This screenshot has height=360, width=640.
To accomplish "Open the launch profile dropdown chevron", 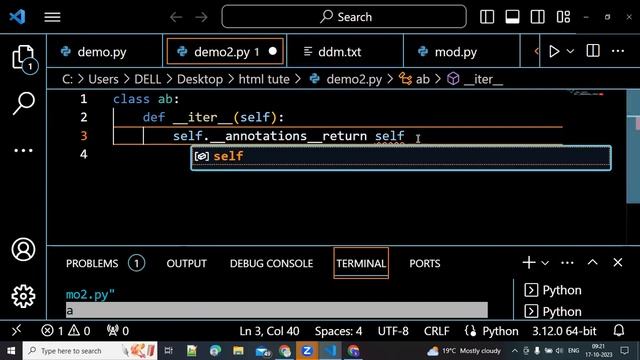I will [545, 263].
